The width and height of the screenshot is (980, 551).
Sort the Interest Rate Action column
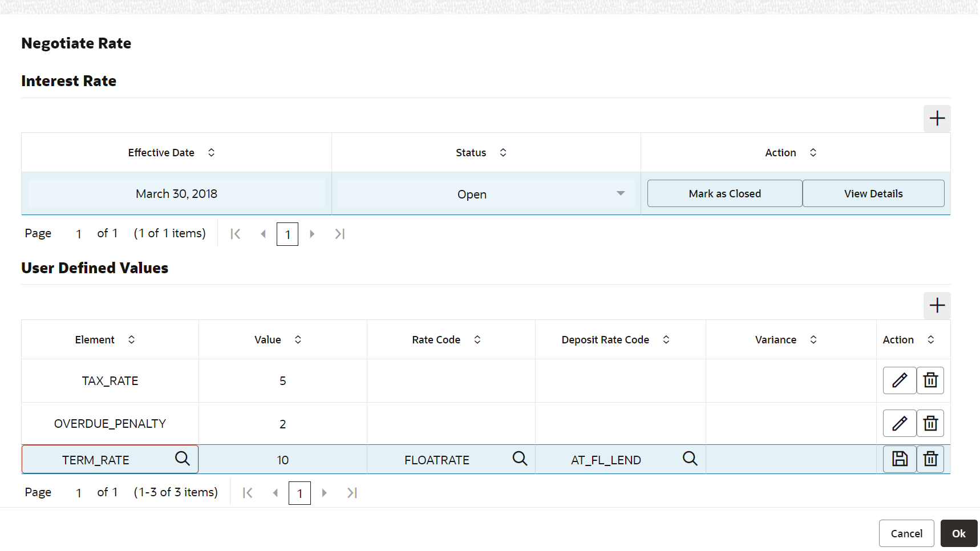pos(813,153)
